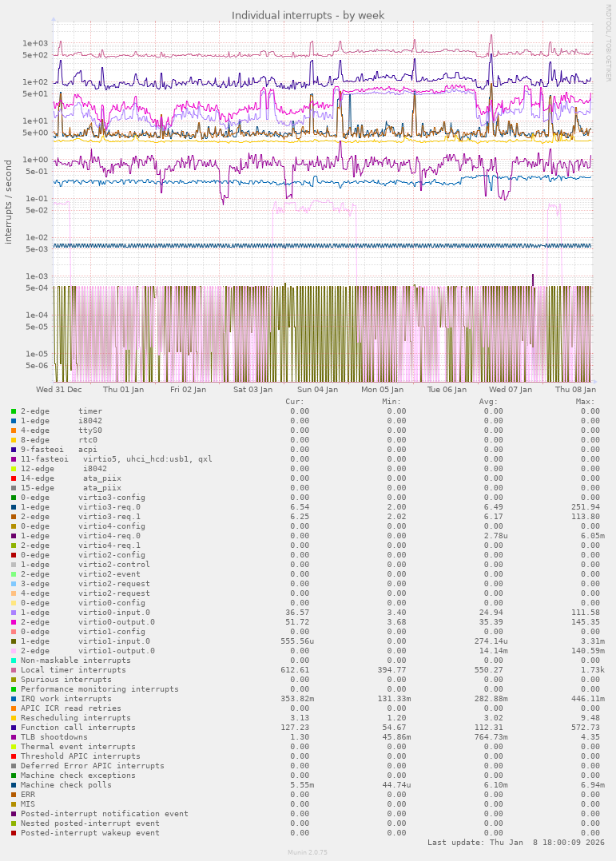Click the virtio0-input.0 purple legend swatch
This screenshot has width=616, height=861.
point(14,613)
